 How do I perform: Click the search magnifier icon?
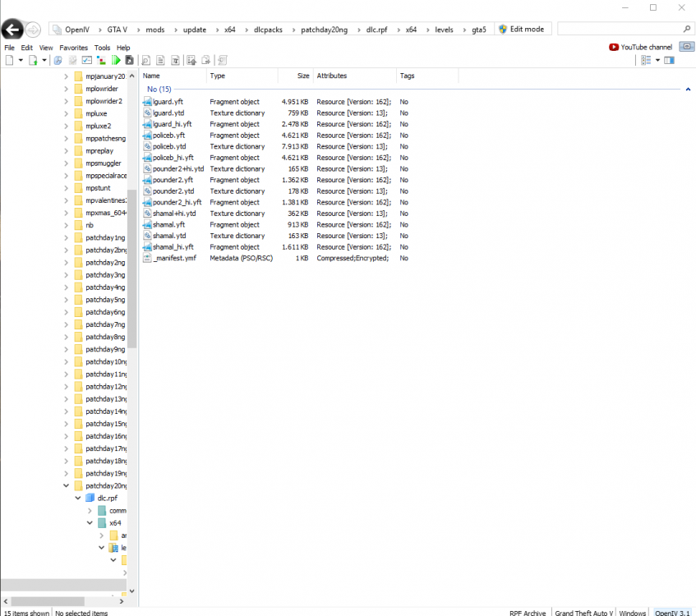687,29
